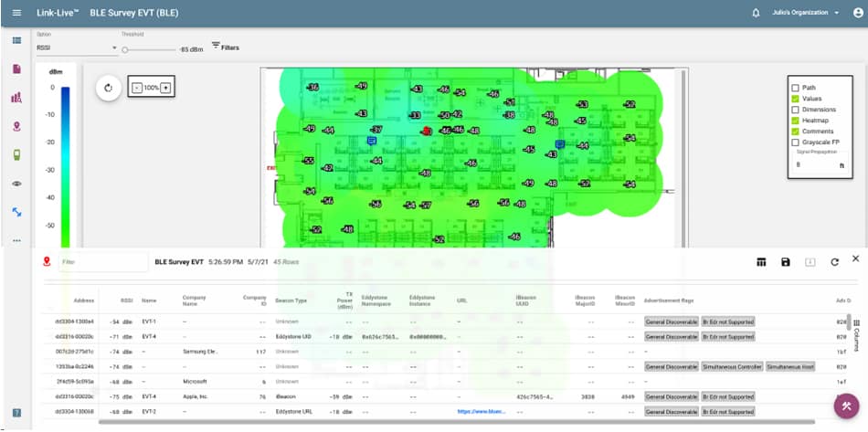The height and width of the screenshot is (432, 868).
Task: Open the Filters button
Action: 226,47
